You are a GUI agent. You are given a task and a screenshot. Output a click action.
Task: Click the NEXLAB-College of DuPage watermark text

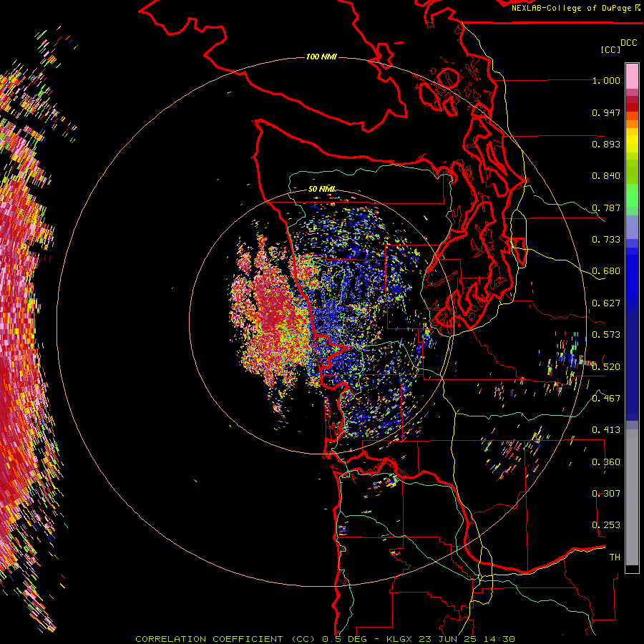coord(572,8)
